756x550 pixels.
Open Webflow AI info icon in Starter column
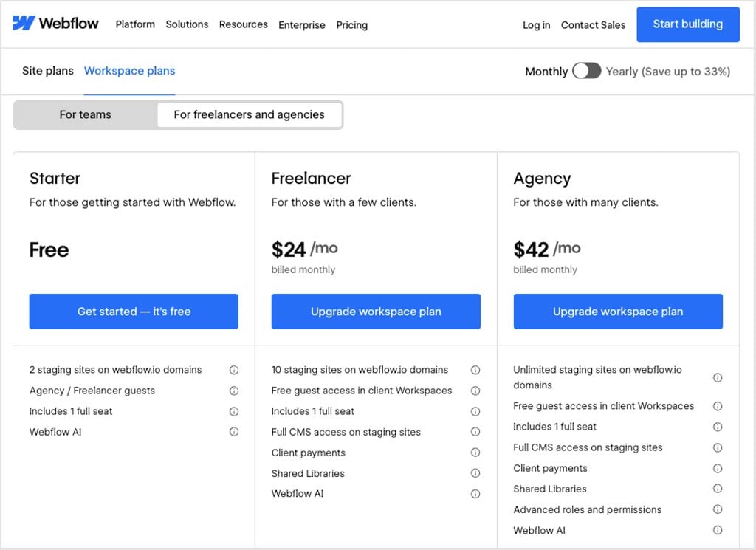click(234, 432)
